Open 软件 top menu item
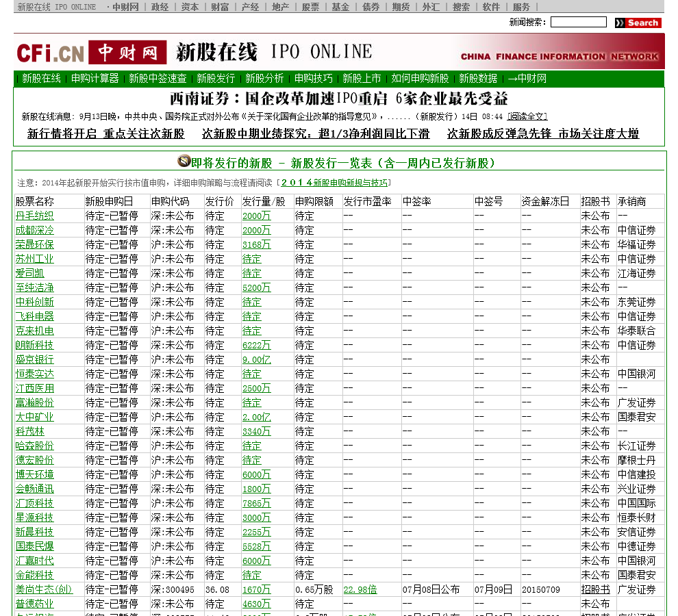678x616 pixels. click(x=491, y=7)
